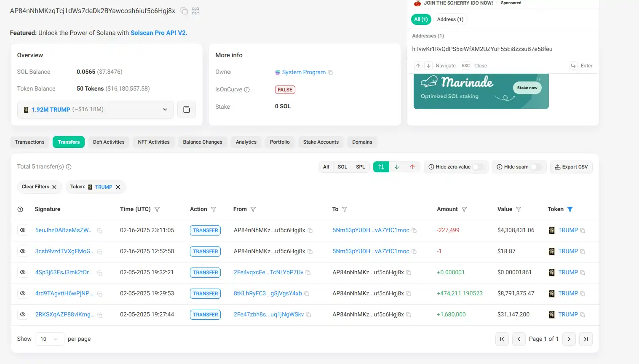Open the Portfolio tab
Image resolution: width=639 pixels, height=364 pixels.
coord(280,142)
